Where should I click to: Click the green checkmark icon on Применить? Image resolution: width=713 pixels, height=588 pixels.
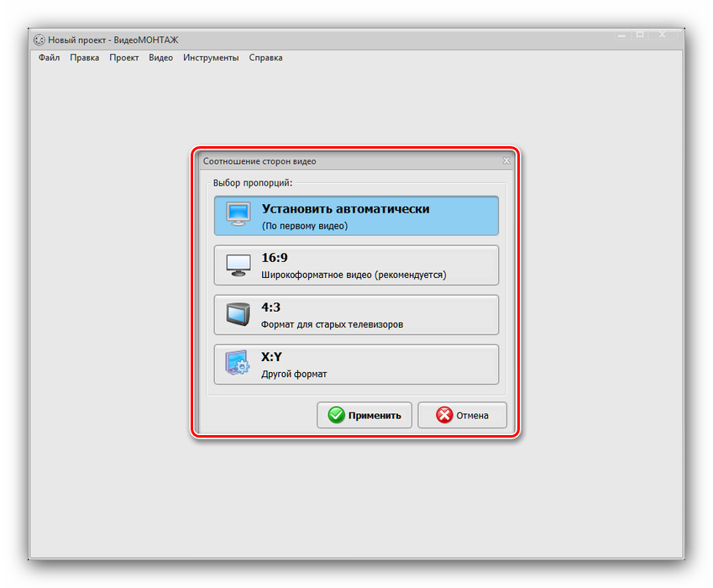336,415
